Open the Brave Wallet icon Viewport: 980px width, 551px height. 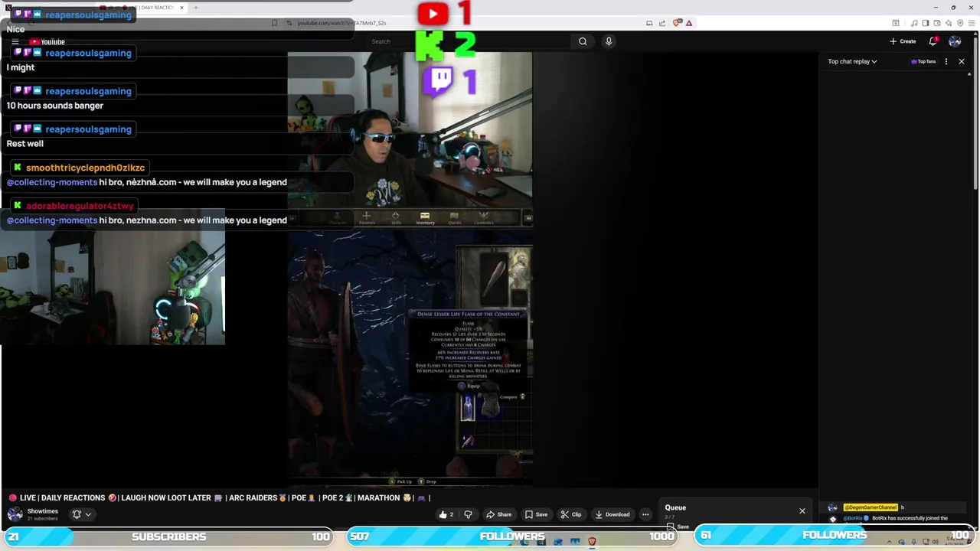936,23
